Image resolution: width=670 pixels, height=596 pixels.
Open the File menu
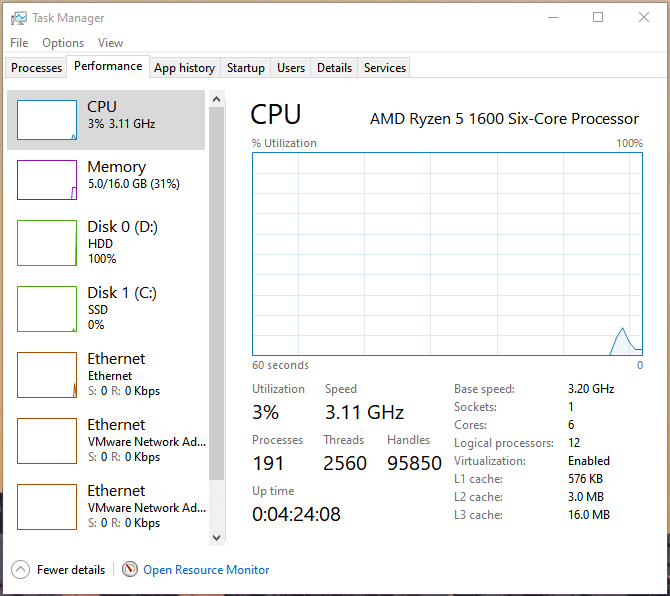click(19, 43)
